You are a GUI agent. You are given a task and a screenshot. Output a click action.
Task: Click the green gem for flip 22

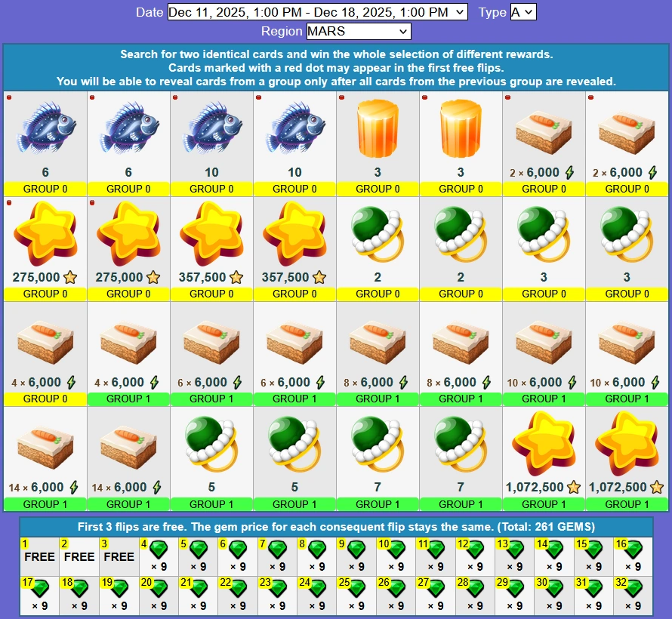[x=238, y=589]
